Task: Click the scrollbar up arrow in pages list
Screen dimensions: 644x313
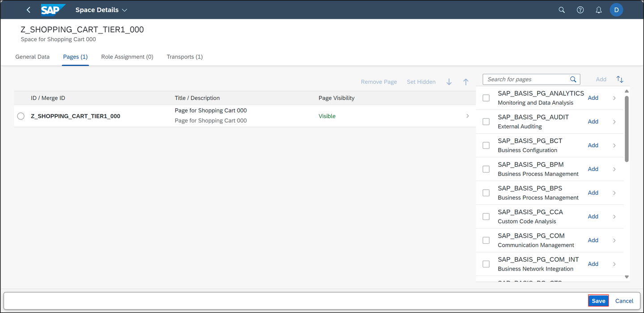Action: pyautogui.click(x=627, y=91)
